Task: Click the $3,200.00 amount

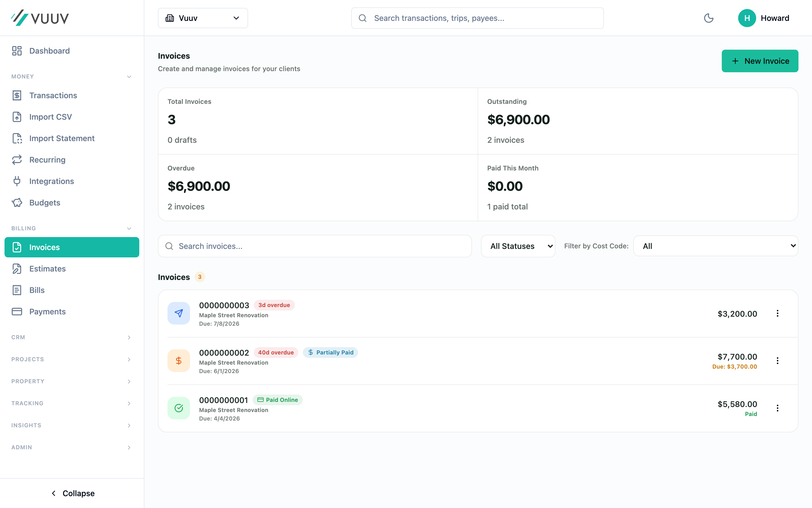Action: click(x=737, y=314)
